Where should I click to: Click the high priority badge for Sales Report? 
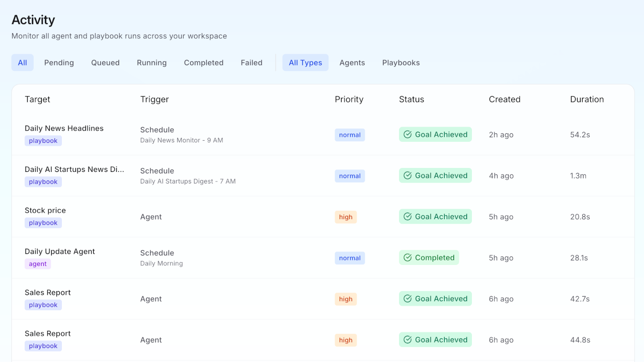click(346, 299)
